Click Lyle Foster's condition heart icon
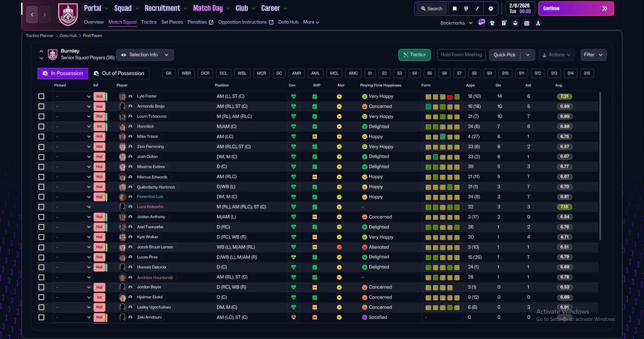The image size is (644, 339). (x=294, y=96)
